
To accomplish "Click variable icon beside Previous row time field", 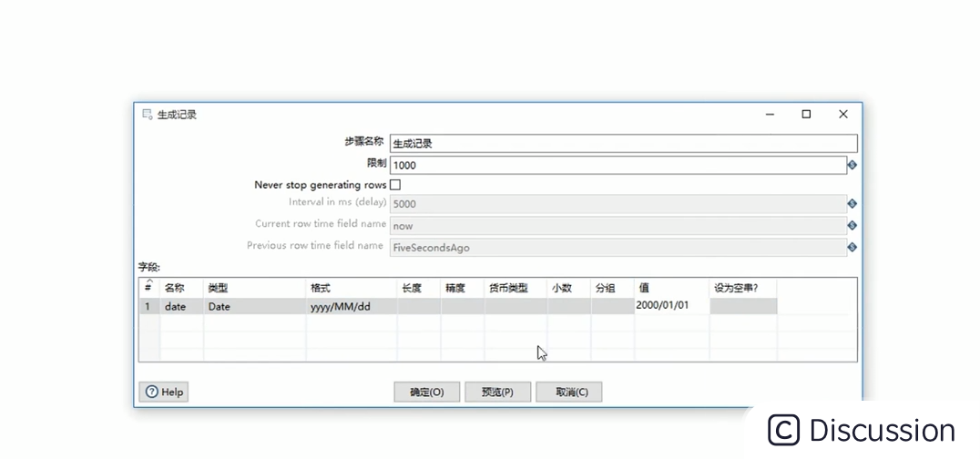I will (852, 247).
